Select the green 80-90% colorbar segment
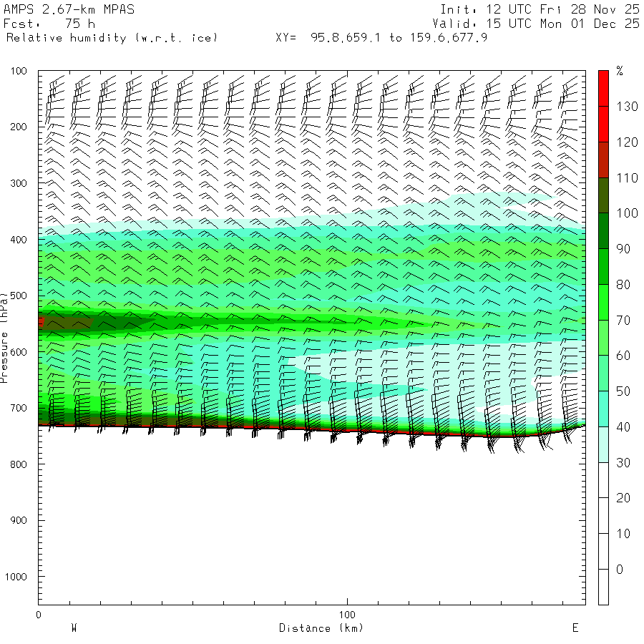The image size is (644, 644). point(603,267)
